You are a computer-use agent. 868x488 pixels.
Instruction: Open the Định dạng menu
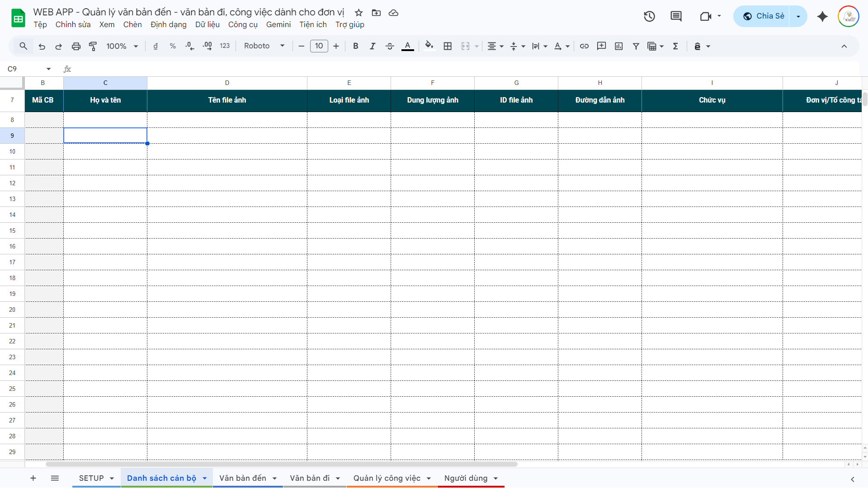pyautogui.click(x=168, y=24)
